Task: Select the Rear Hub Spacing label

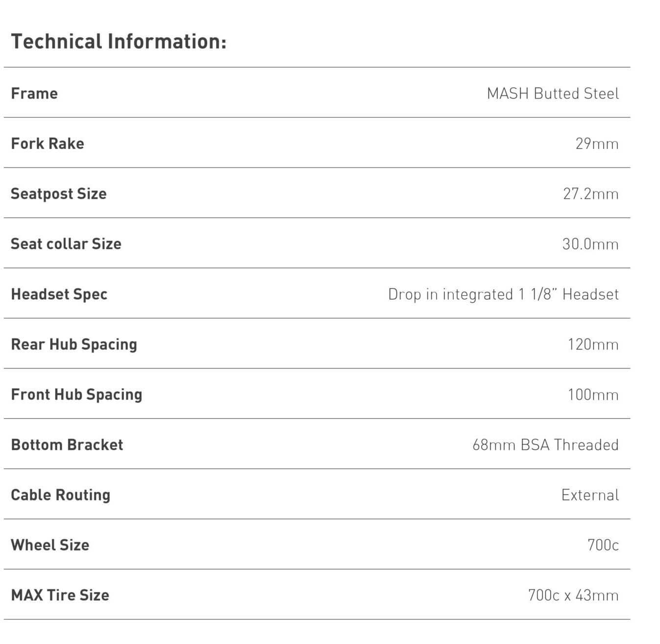Action: coord(74,345)
